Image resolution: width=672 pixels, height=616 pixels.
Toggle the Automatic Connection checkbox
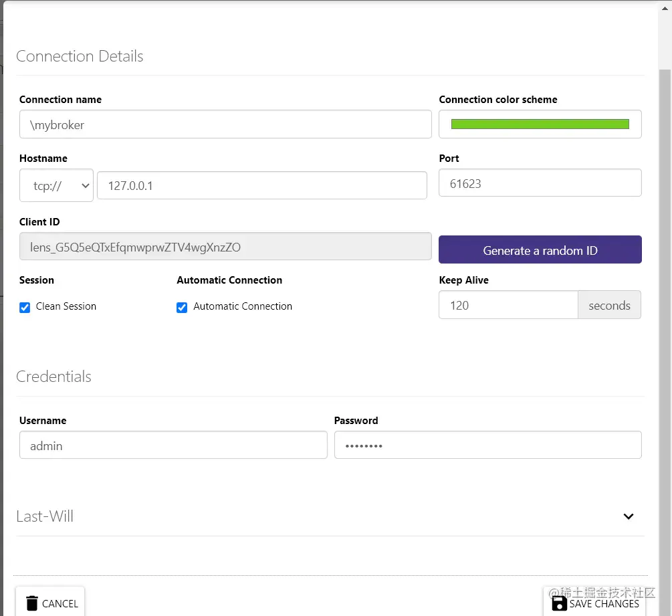click(182, 307)
